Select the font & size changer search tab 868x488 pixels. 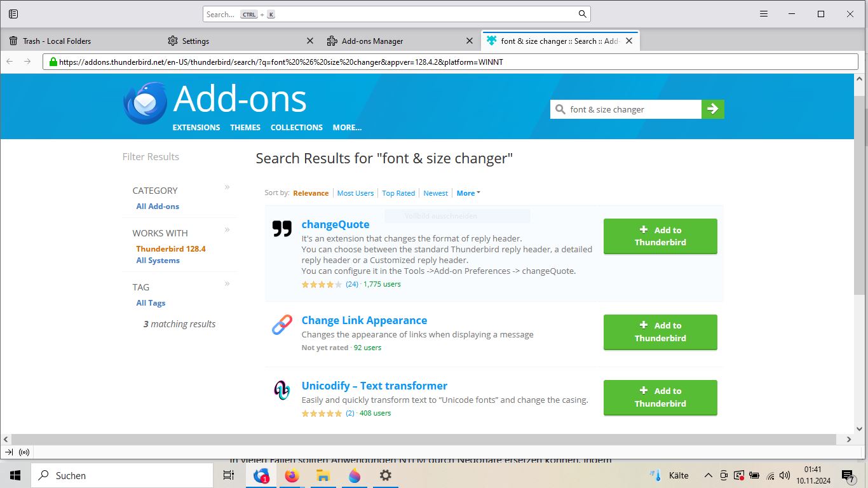560,41
